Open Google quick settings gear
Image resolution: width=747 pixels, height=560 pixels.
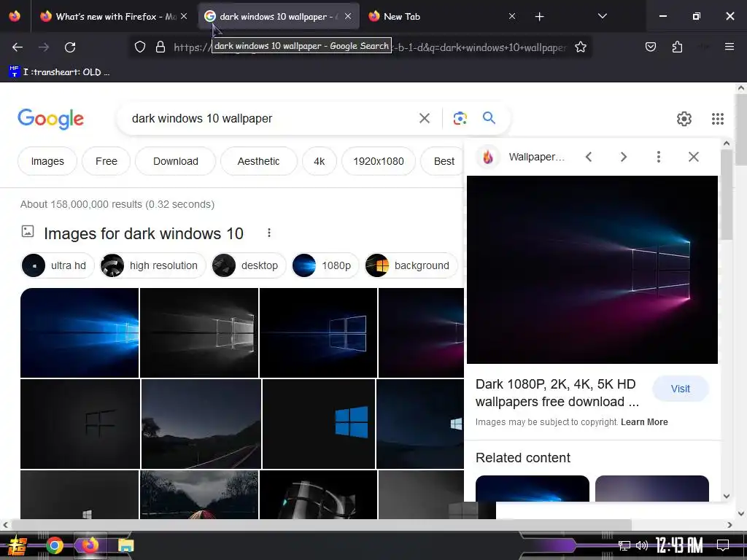click(684, 119)
